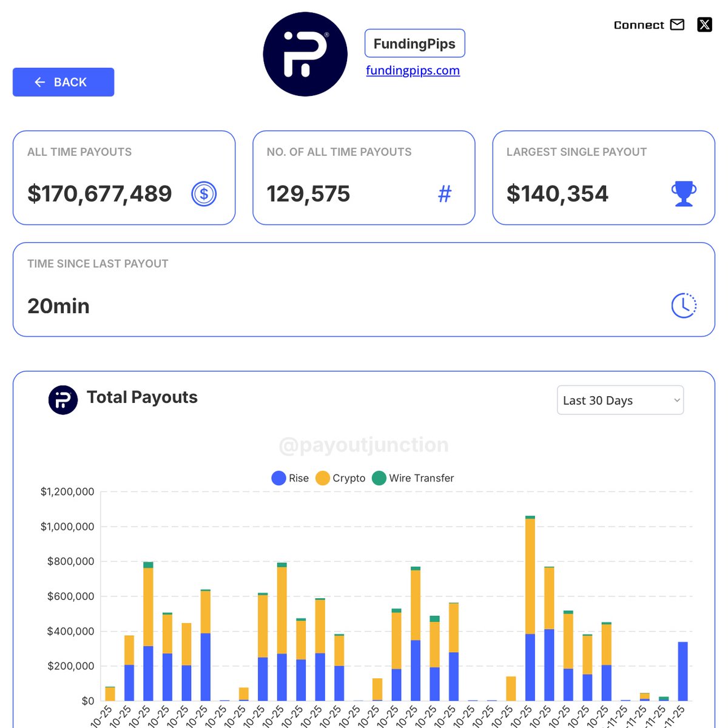Click the 20min time since last payout
Viewport: 728px width, 728px height.
point(58,306)
